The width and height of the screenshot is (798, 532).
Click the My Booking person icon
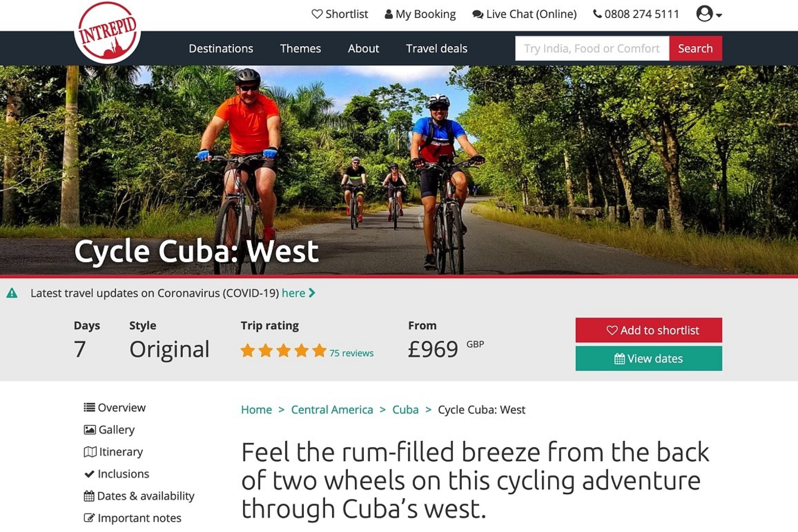pyautogui.click(x=389, y=14)
